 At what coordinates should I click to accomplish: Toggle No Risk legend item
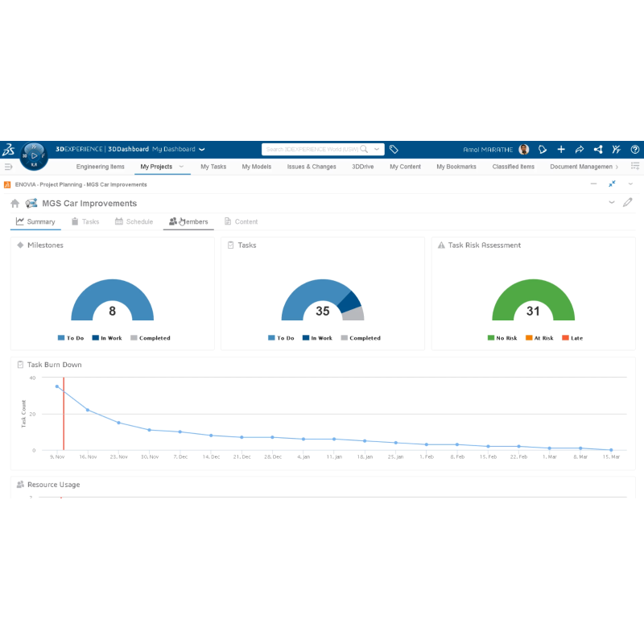click(x=502, y=338)
